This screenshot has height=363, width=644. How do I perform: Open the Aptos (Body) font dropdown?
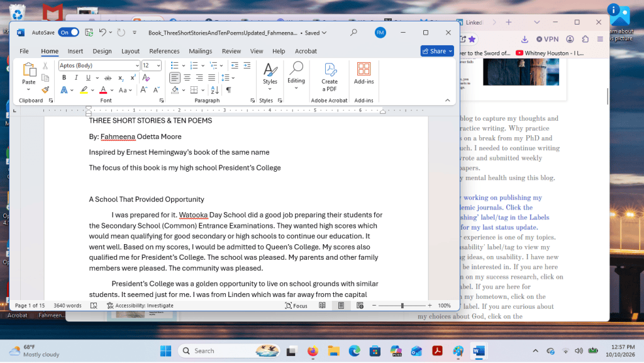(x=99, y=65)
